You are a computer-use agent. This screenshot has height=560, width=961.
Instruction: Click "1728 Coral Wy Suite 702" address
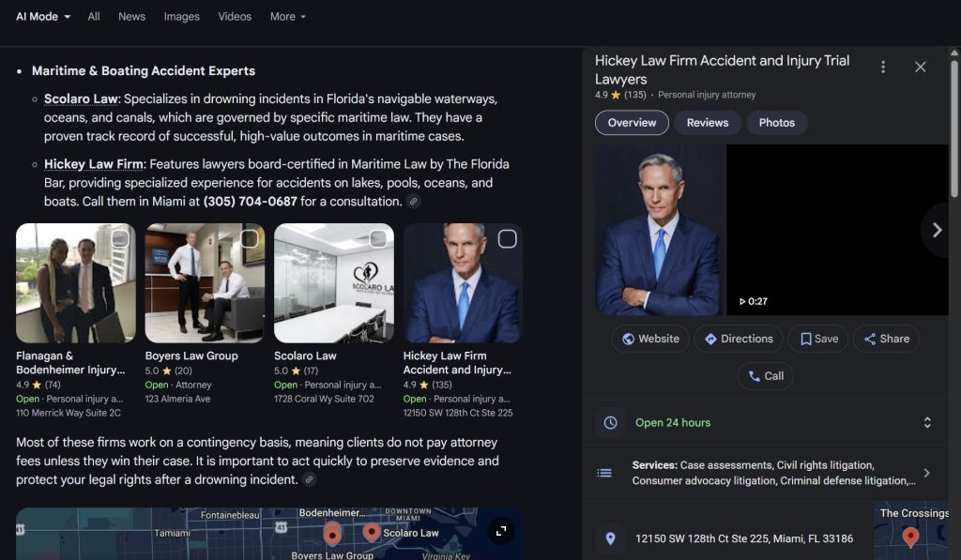pos(324,399)
